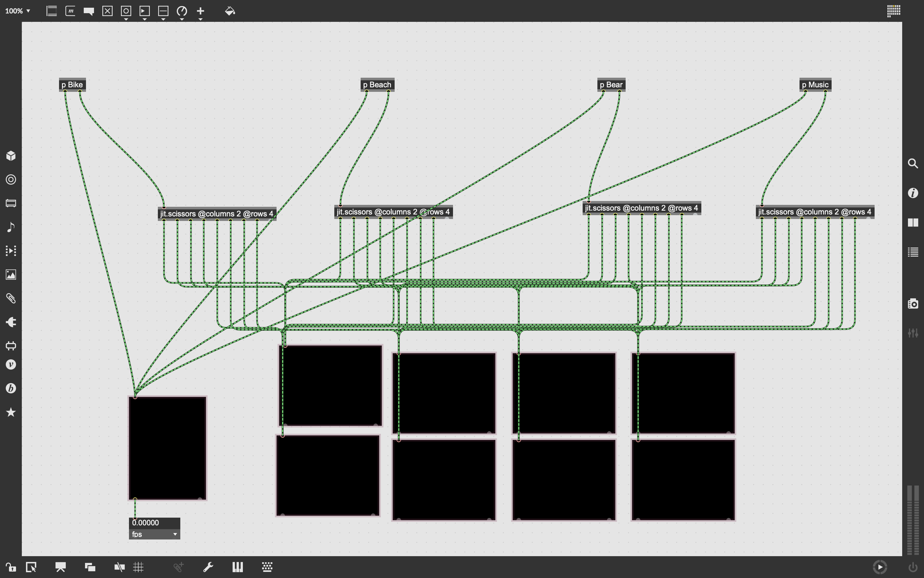Open the Video film-strip sidebar browser
Viewport: 924px width, 578px height.
11,203
